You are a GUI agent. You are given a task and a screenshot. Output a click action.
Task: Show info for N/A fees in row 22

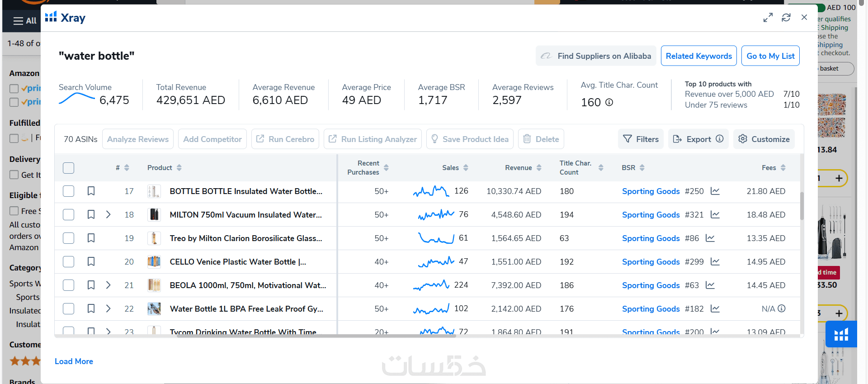782,308
